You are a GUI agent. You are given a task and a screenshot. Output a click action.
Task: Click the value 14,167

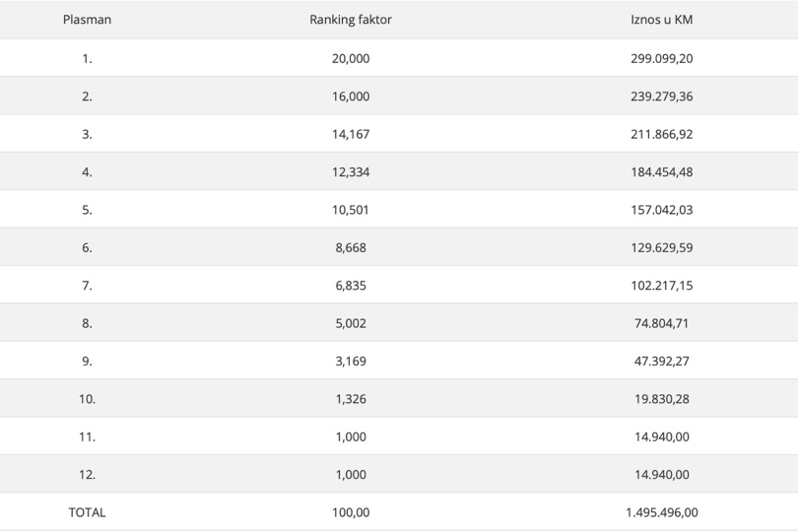[351, 134]
